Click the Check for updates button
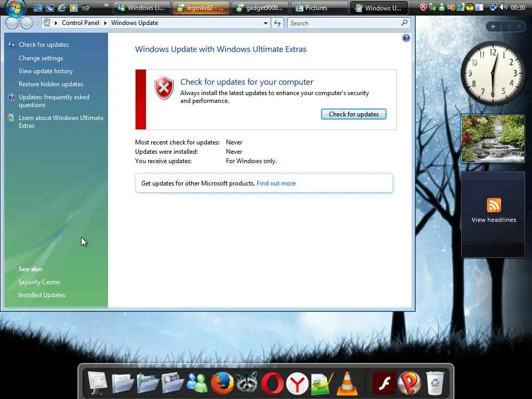 (x=353, y=114)
